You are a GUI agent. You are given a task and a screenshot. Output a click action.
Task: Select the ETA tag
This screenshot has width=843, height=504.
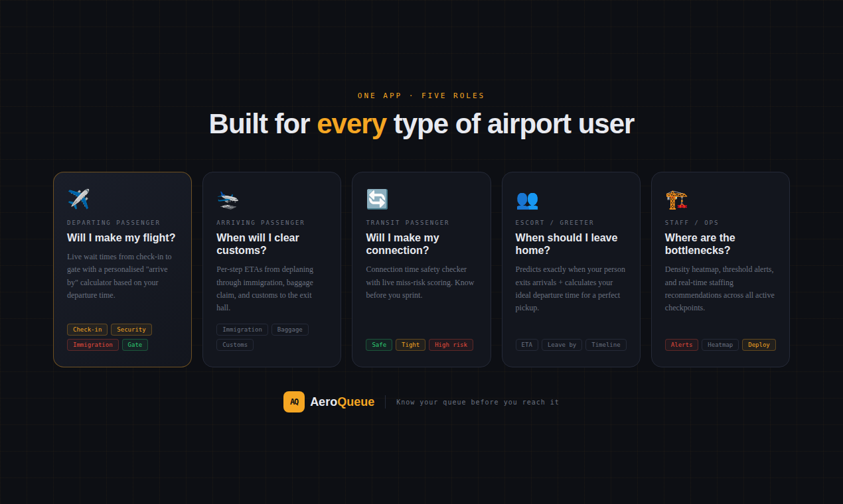tap(527, 345)
